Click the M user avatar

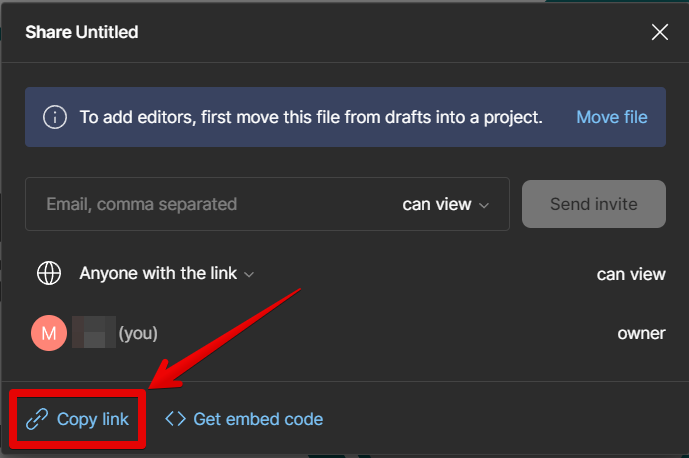click(x=49, y=333)
